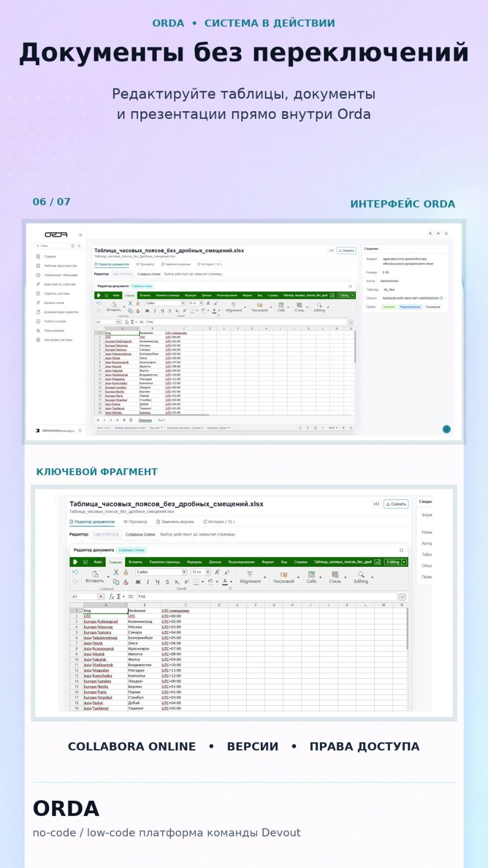
Task: Click Cells icon in key fragment ribbon
Action: (x=312, y=574)
